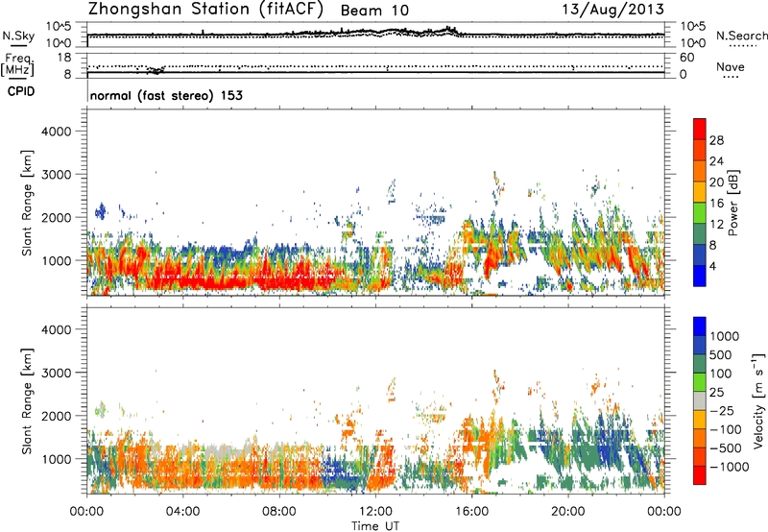Click the '18' frequency axis tick label

[x=63, y=58]
